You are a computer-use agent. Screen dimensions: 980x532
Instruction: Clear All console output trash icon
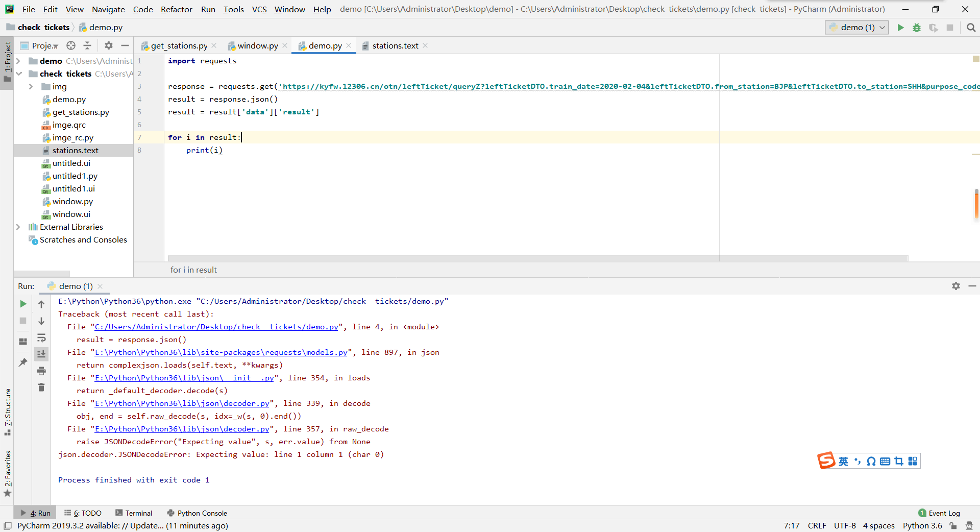(41, 388)
